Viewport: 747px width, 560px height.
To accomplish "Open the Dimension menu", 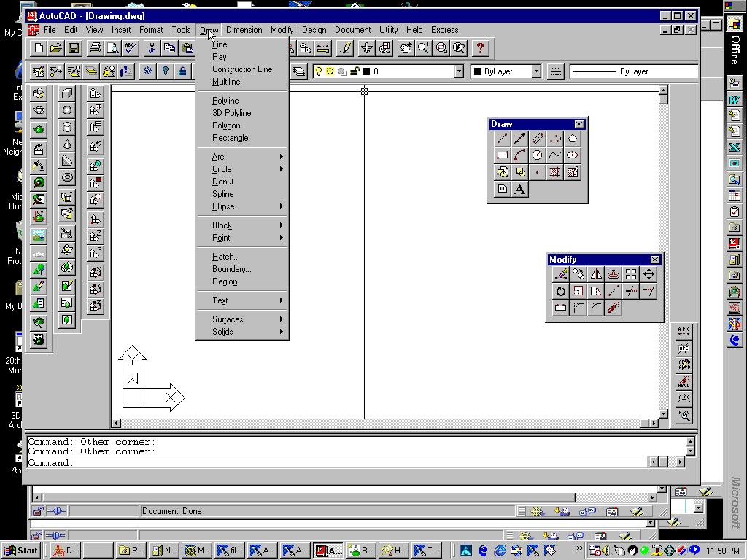I will [x=244, y=30].
